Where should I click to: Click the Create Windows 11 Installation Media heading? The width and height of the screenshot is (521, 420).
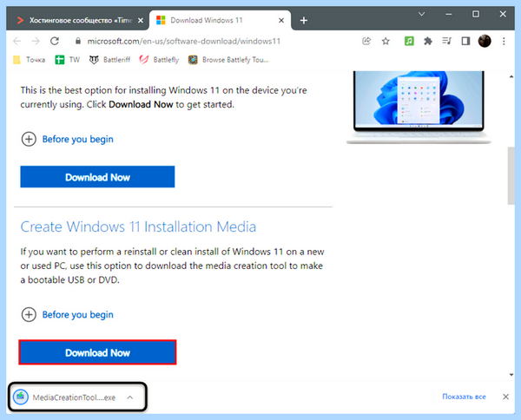(138, 226)
